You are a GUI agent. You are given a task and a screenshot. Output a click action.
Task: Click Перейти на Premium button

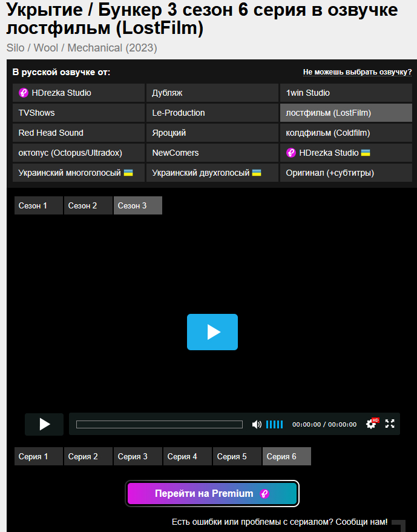[x=212, y=493]
